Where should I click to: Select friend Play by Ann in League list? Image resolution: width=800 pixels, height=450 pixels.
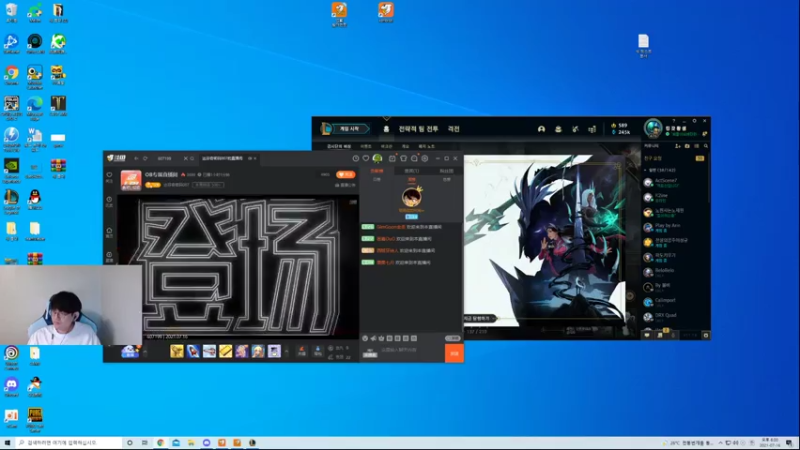click(674, 227)
